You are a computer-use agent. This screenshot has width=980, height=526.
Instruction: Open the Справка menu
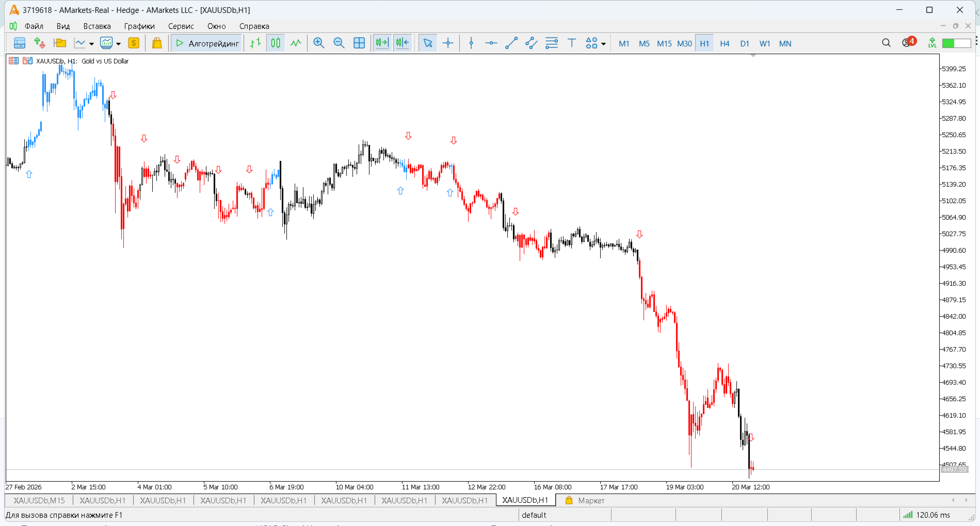pyautogui.click(x=254, y=26)
